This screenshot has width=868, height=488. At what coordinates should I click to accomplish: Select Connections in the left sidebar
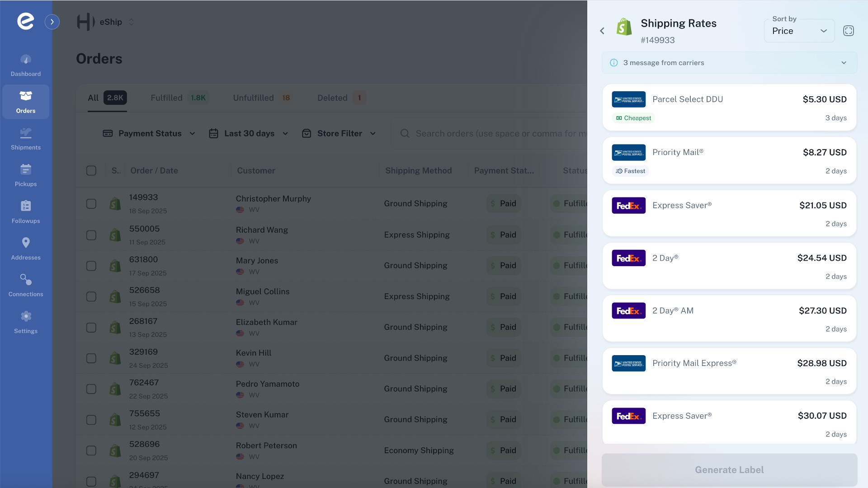25,285
